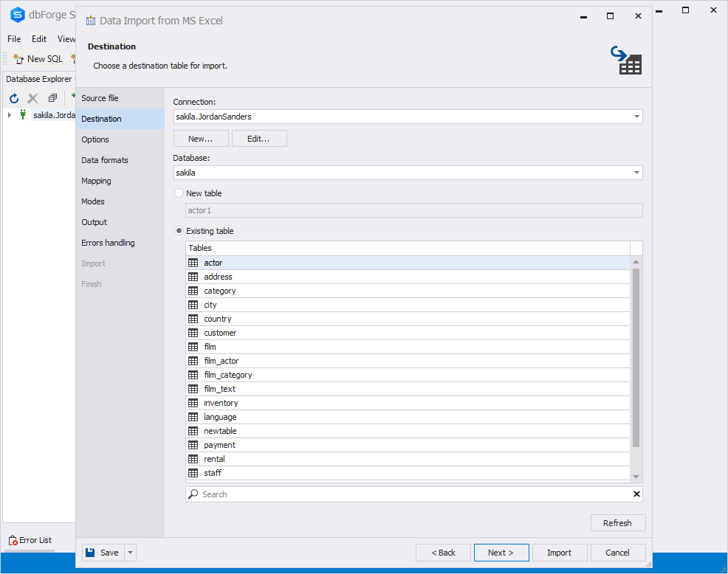The height and width of the screenshot is (574, 728).
Task: Select the Existing table radio button
Action: [179, 231]
